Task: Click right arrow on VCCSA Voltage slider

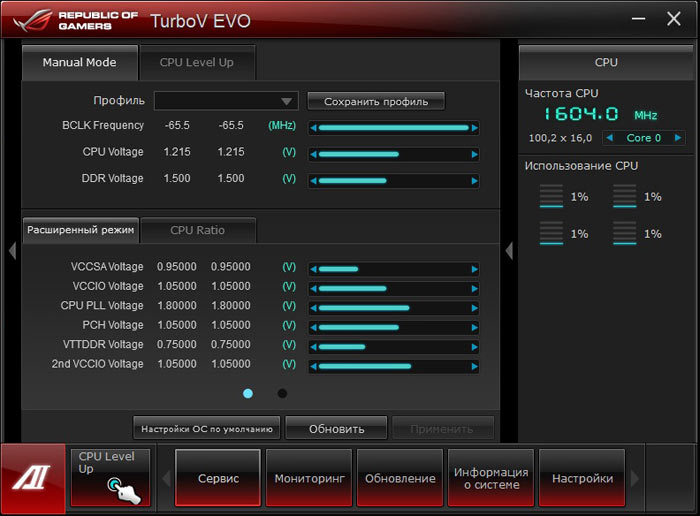Action: coord(474,269)
